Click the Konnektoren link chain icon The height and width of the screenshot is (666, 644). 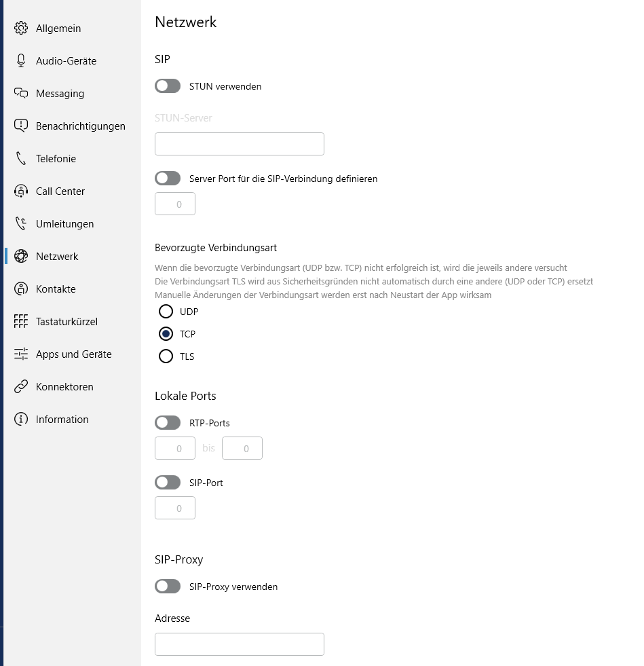click(21, 386)
